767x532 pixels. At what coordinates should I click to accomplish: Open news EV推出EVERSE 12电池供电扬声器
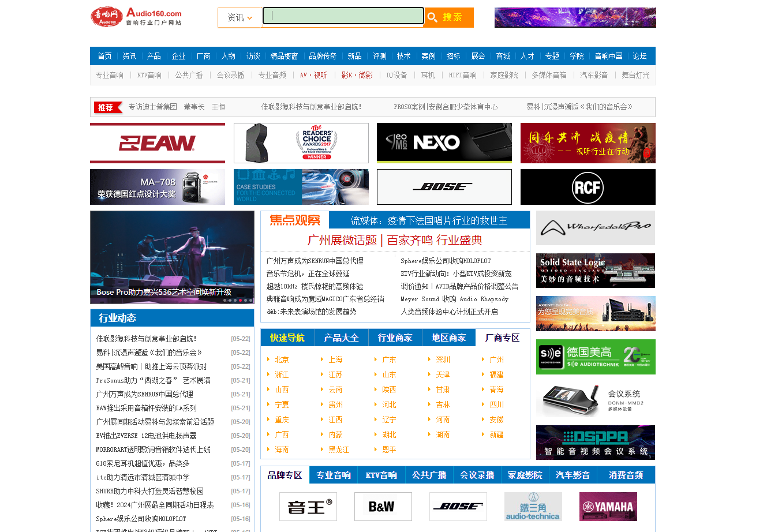[146, 436]
